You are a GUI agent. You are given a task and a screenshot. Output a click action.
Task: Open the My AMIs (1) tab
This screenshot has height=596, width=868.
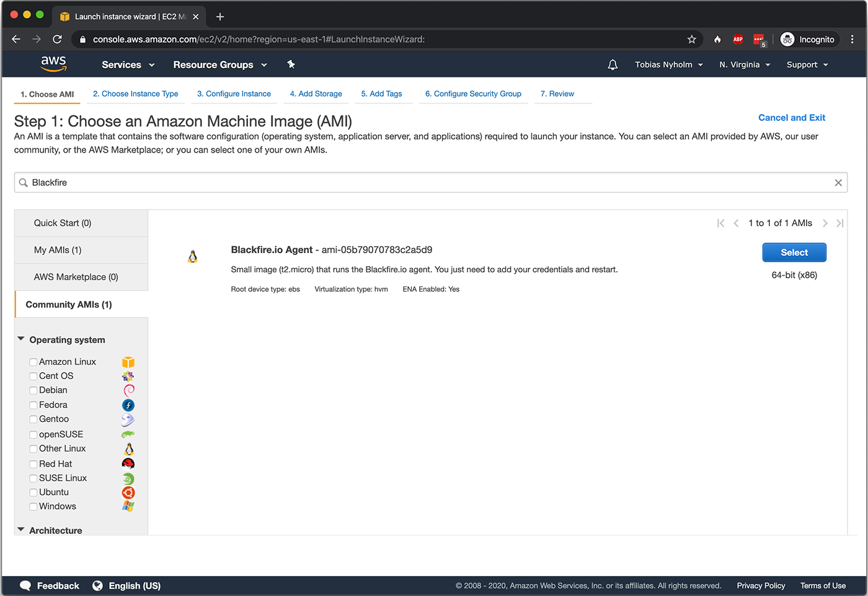(81, 250)
